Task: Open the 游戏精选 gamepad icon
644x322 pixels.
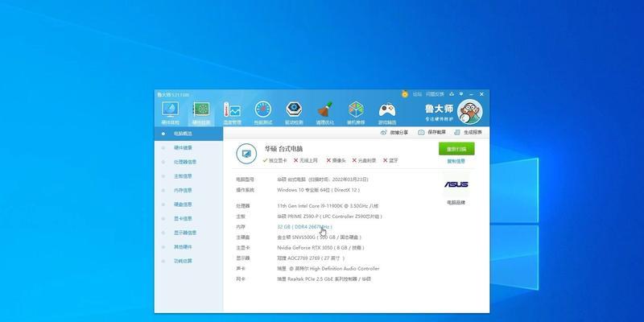Action: coord(387,109)
